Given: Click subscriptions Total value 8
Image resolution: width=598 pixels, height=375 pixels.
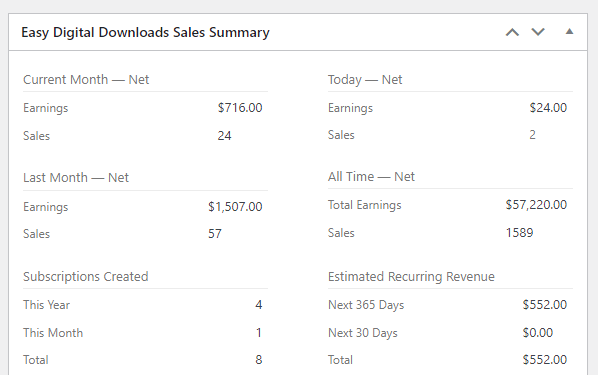Looking at the screenshot, I should tap(259, 359).
